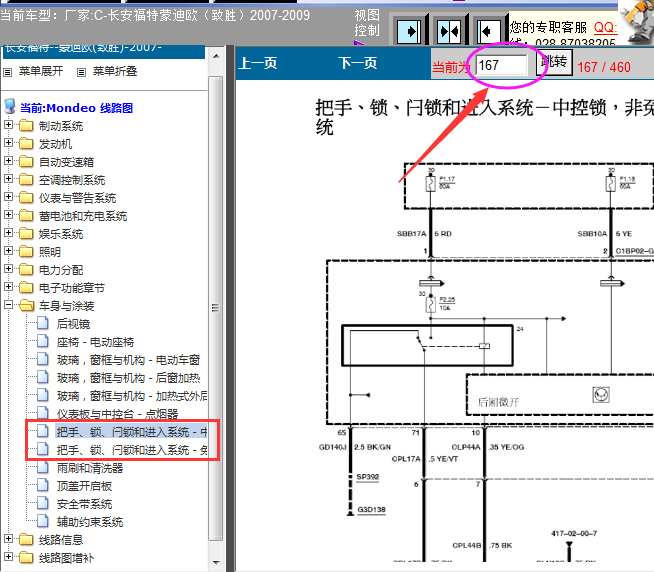Expand the 照明 tree node
The width and height of the screenshot is (654, 572).
pos(8,250)
